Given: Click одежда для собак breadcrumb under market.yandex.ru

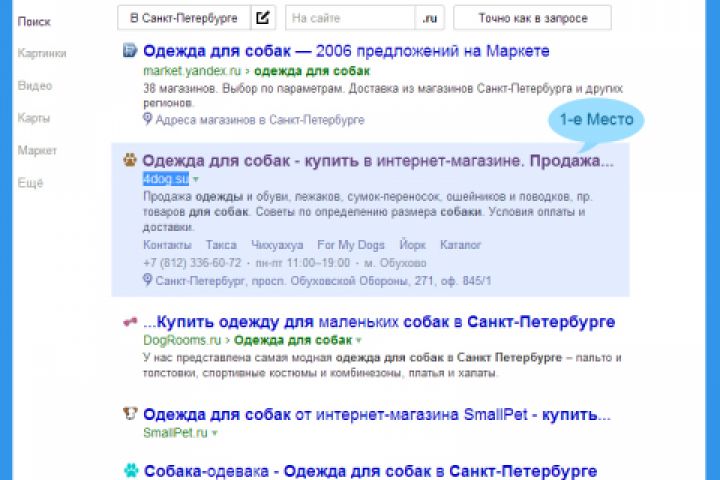Looking at the screenshot, I should point(312,71).
